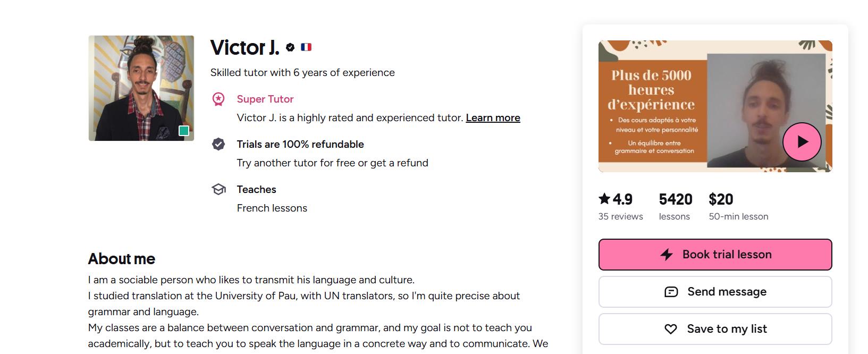The height and width of the screenshot is (354, 868).
Task: Click the star rating icon
Action: [604, 199]
